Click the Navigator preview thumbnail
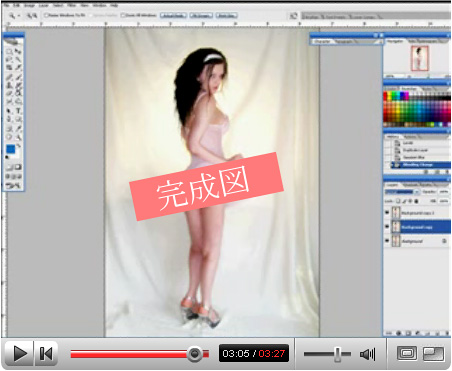Viewport: 452px width, 371px height. tap(420, 58)
